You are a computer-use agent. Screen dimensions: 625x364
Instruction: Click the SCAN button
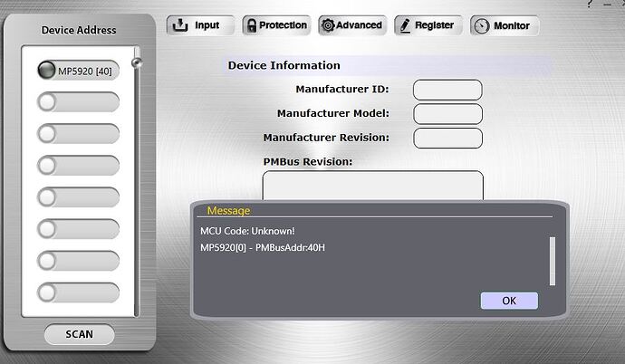click(80, 334)
